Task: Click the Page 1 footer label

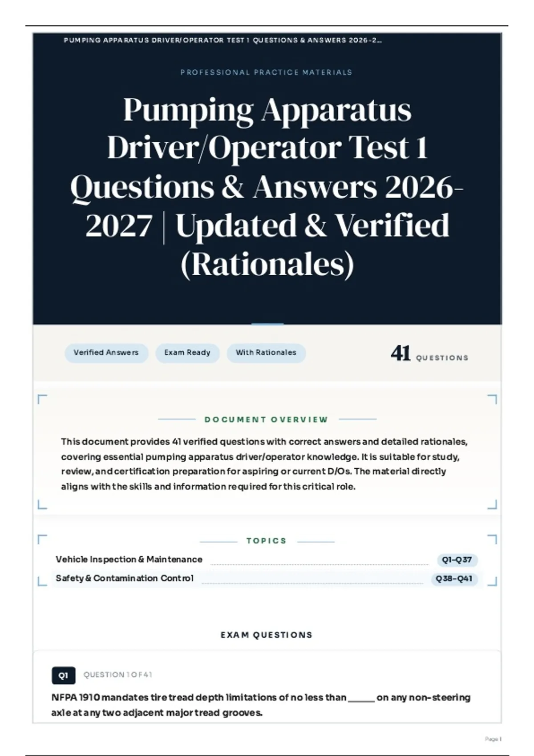Action: point(493,739)
